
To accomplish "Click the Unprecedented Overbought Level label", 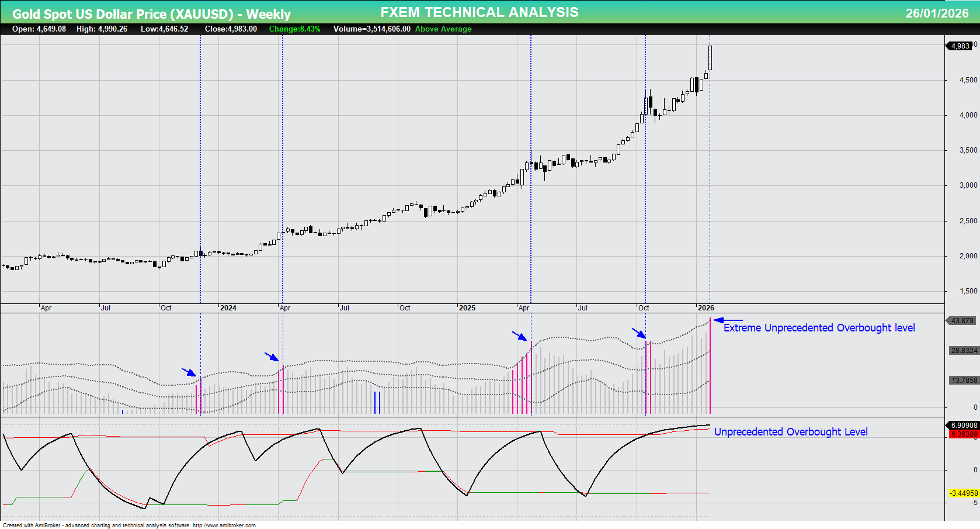I will click(791, 431).
